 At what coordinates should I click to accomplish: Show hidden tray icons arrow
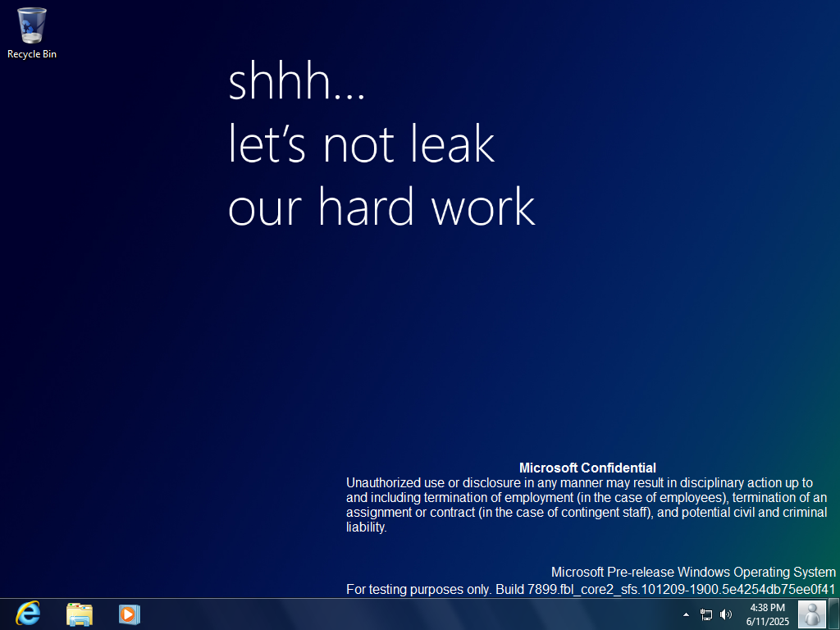click(x=686, y=614)
